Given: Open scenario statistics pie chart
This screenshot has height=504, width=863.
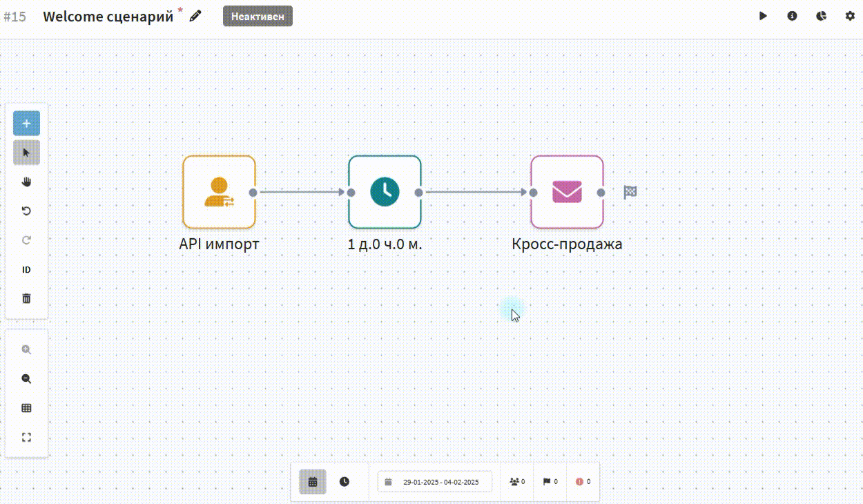Looking at the screenshot, I should point(821,16).
